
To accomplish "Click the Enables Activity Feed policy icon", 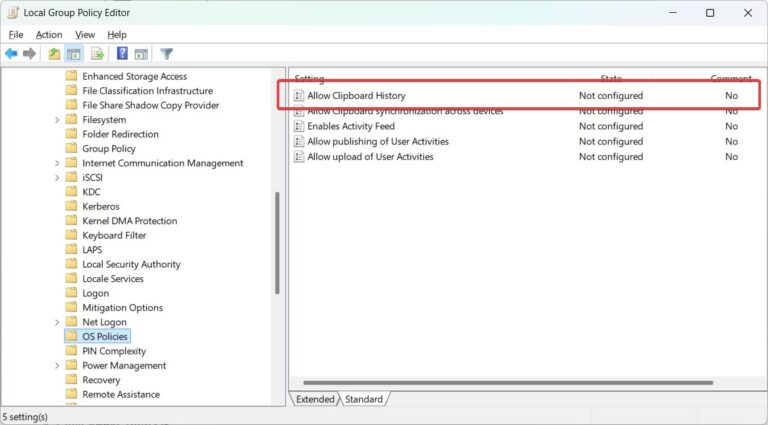I will pos(299,126).
